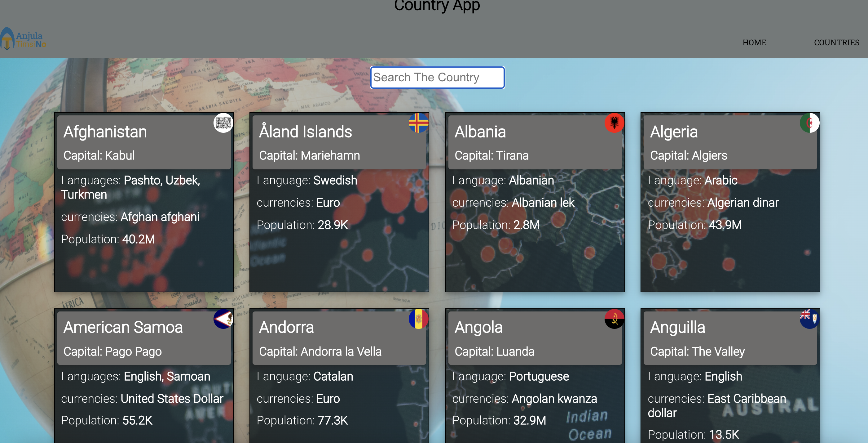Image resolution: width=868 pixels, height=443 pixels.
Task: Select the Åland Islands card title
Action: coord(305,131)
